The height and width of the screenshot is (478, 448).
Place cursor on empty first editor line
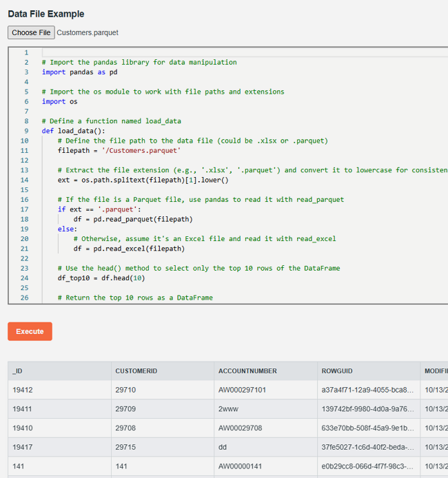click(x=207, y=52)
